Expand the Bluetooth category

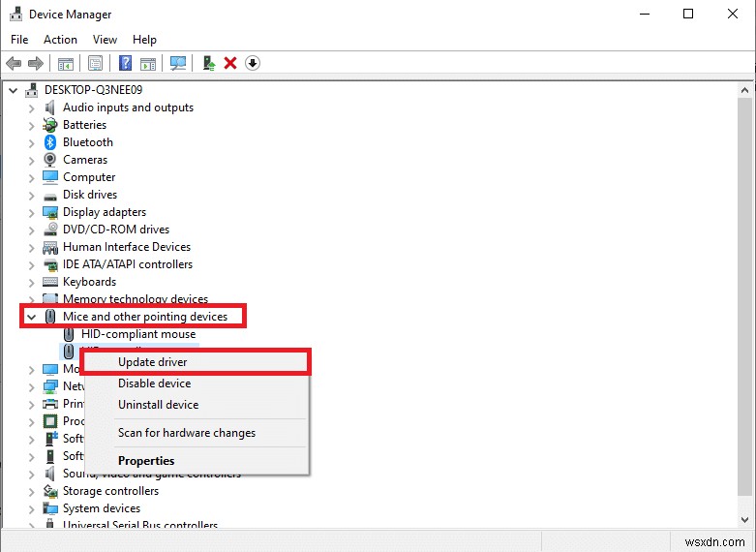(31, 143)
